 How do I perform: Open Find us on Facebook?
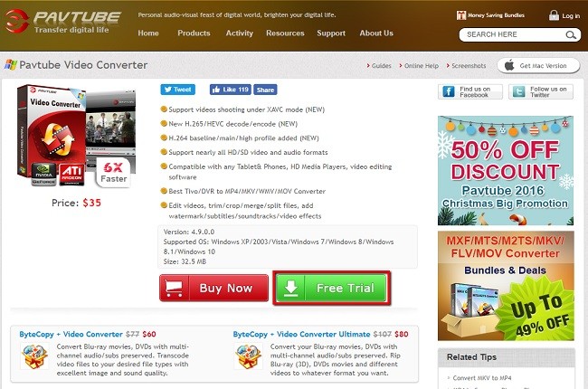[x=469, y=91]
